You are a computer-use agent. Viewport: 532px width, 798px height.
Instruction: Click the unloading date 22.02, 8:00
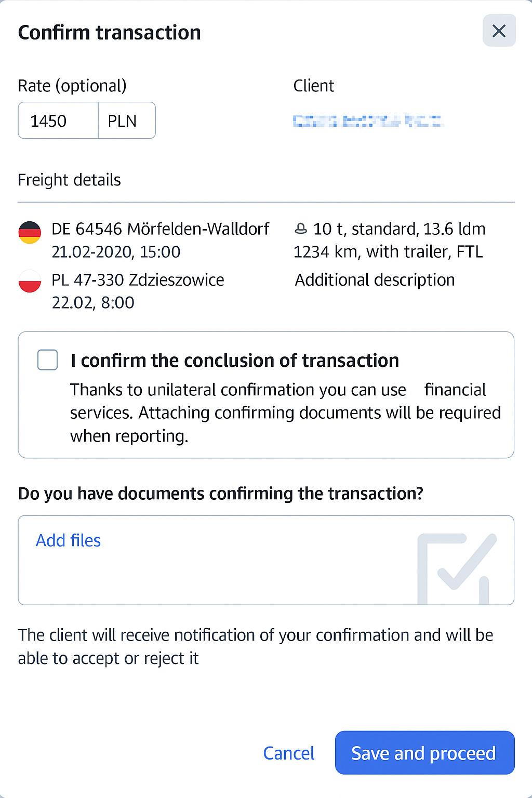[x=93, y=302]
